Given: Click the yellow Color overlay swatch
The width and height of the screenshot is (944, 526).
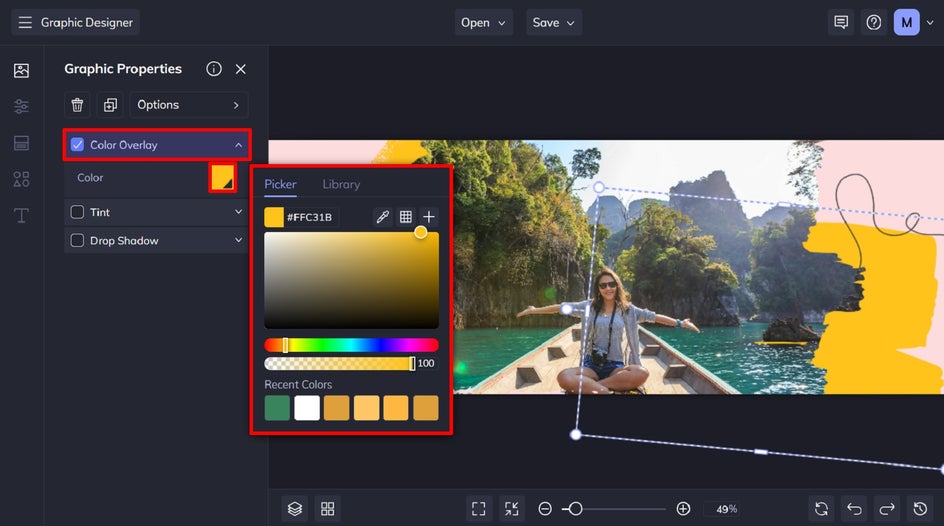Looking at the screenshot, I should pos(222,178).
